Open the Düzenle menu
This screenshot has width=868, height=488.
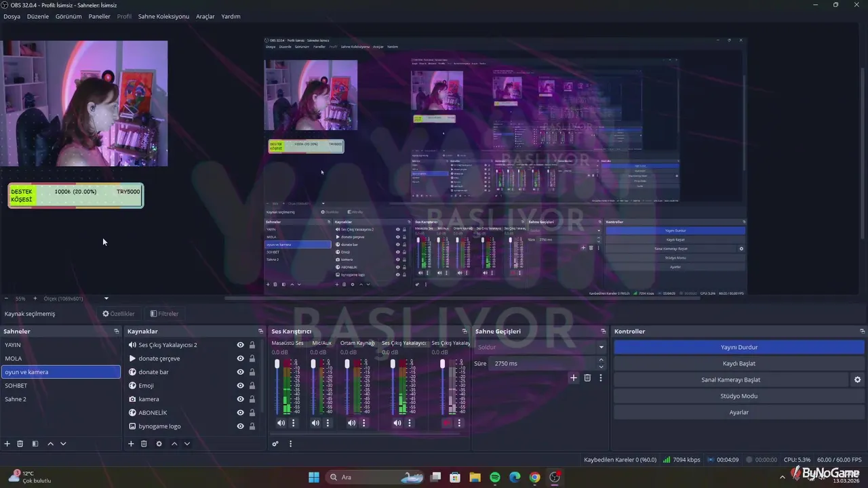point(38,16)
